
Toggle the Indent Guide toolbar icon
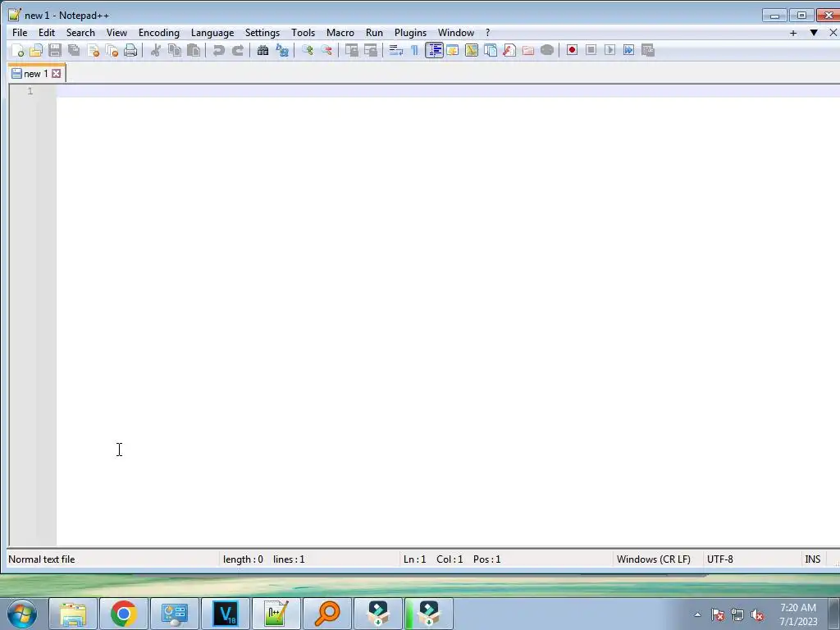(x=434, y=50)
